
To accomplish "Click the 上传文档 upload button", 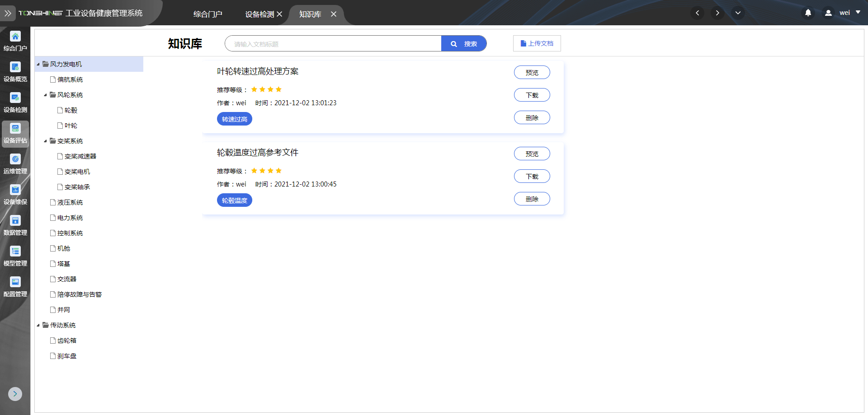I will [x=537, y=43].
